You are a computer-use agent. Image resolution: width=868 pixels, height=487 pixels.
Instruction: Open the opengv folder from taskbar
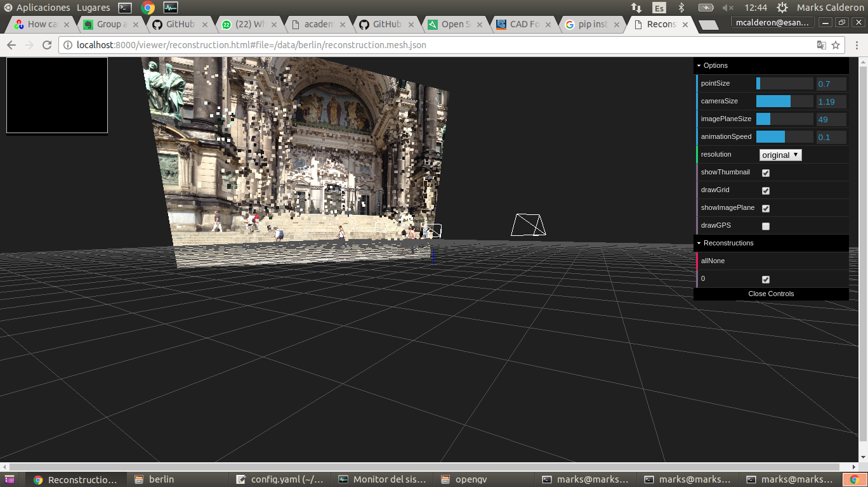(x=484, y=479)
